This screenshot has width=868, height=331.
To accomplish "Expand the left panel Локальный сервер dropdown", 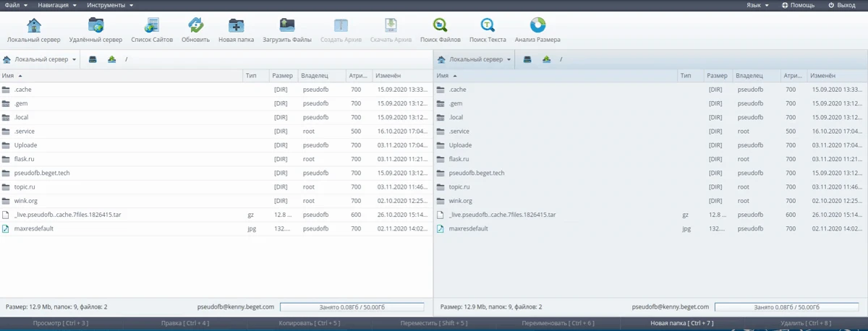I will [41, 59].
